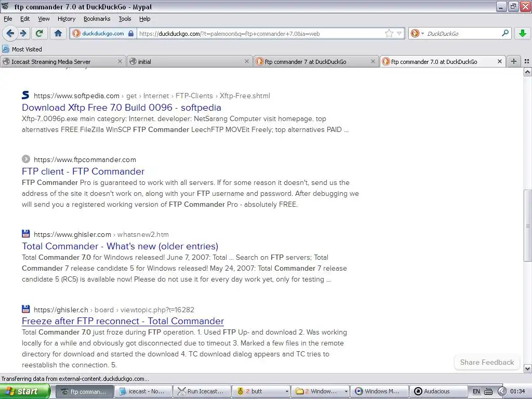Image resolution: width=532 pixels, height=399 pixels.
Task: Open a new tab with plus button
Action: [514, 61]
